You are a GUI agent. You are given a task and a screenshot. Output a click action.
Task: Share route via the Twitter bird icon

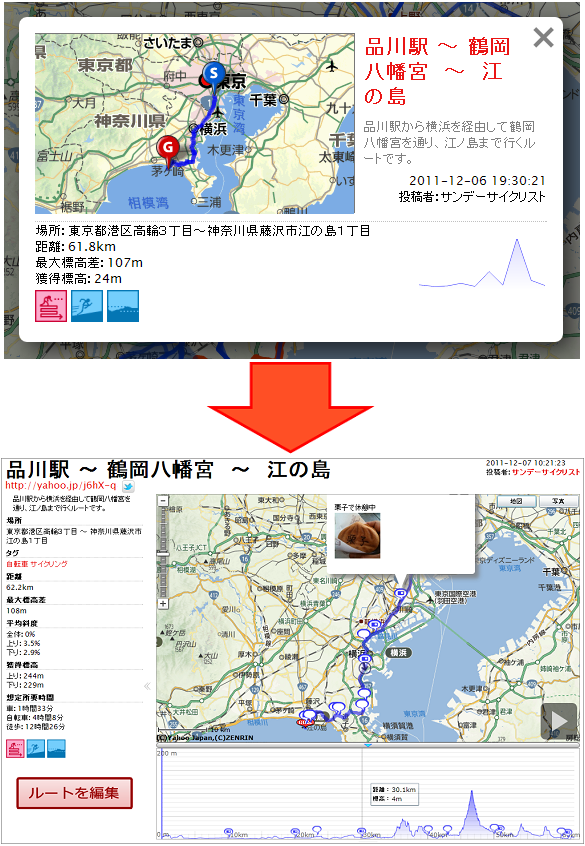pyautogui.click(x=128, y=486)
